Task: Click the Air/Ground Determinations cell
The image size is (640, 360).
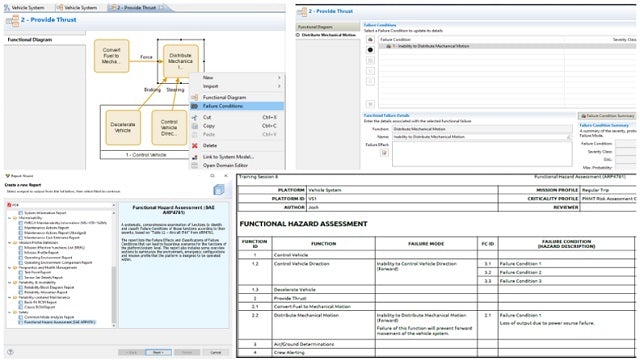Action: [x=323, y=344]
